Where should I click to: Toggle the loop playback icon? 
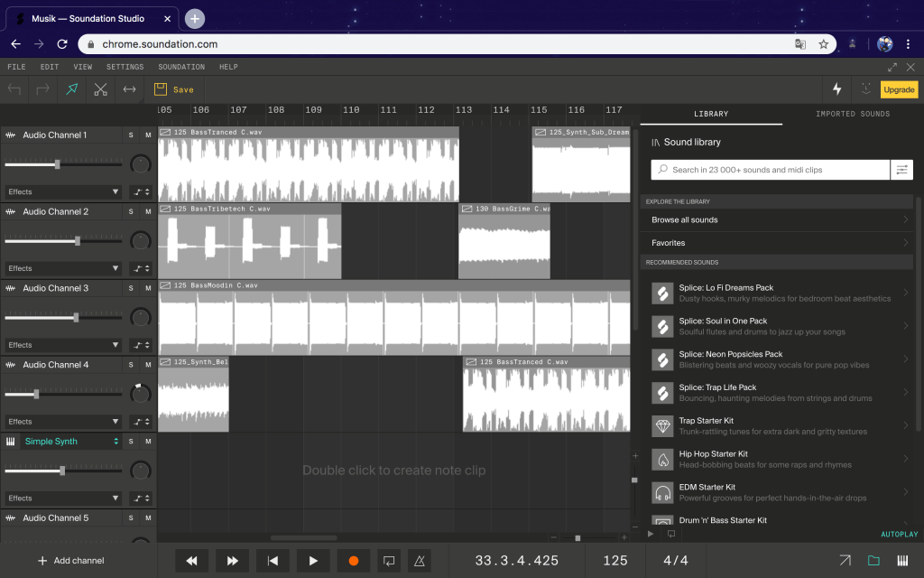[388, 561]
